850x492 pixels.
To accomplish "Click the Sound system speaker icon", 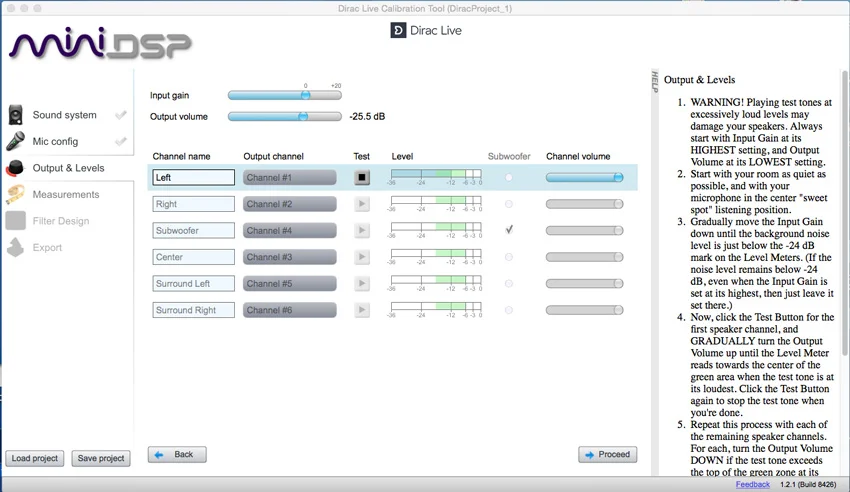I will [16, 115].
